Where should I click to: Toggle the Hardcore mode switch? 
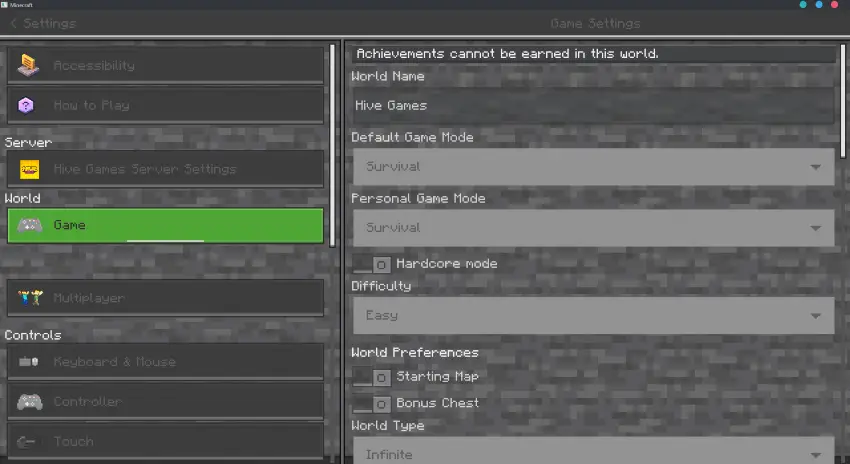coord(371,264)
